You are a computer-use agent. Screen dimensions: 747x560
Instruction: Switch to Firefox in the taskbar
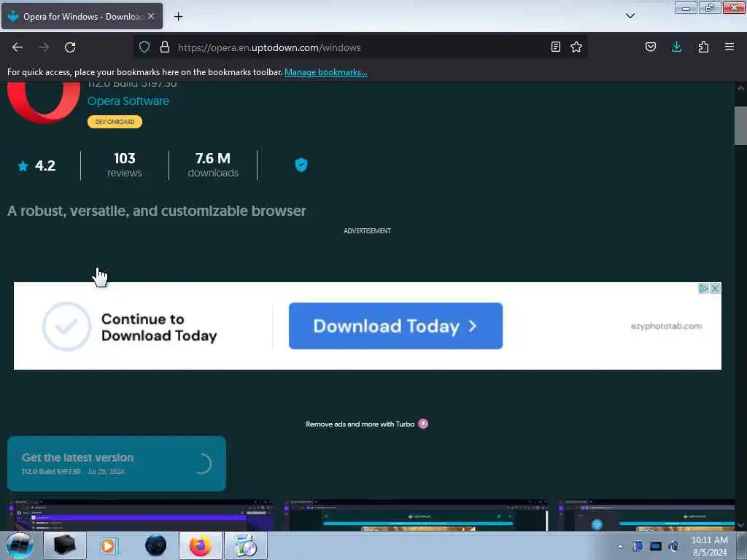coord(201,545)
